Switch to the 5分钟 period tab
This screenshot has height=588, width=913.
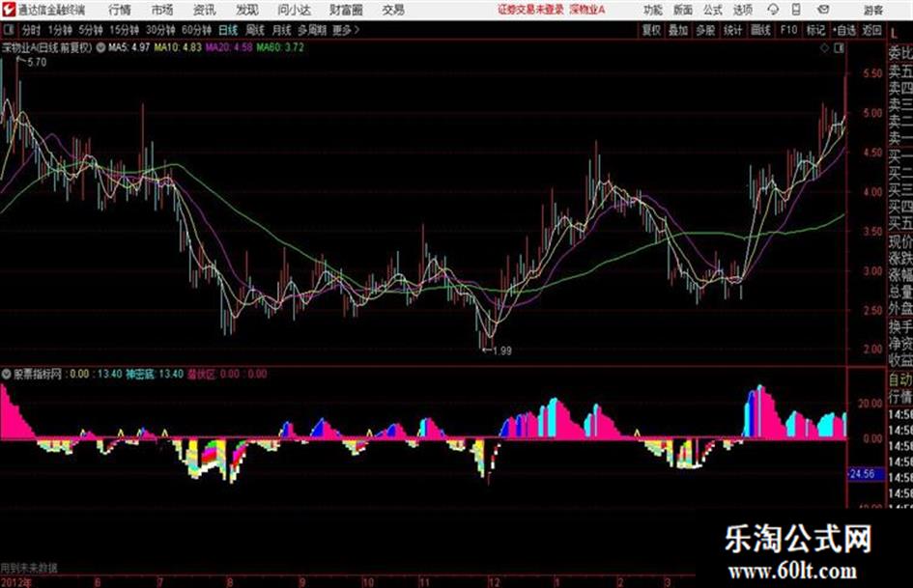90,30
